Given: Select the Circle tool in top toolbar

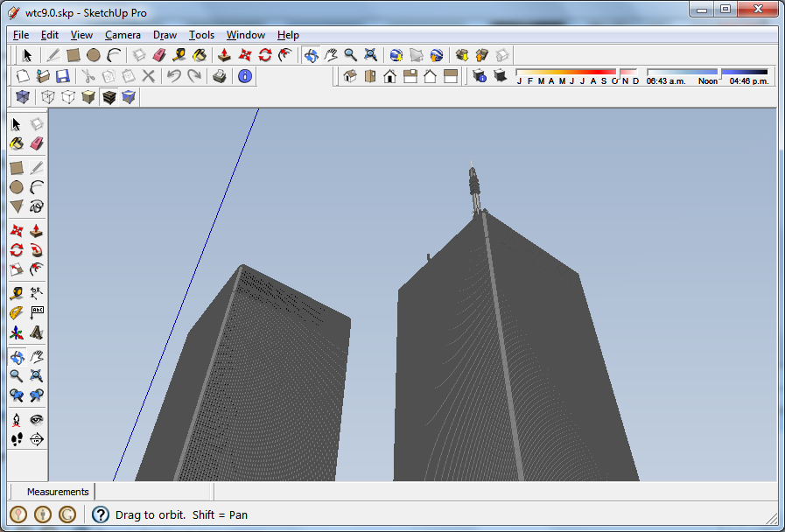Looking at the screenshot, I should click(93, 55).
